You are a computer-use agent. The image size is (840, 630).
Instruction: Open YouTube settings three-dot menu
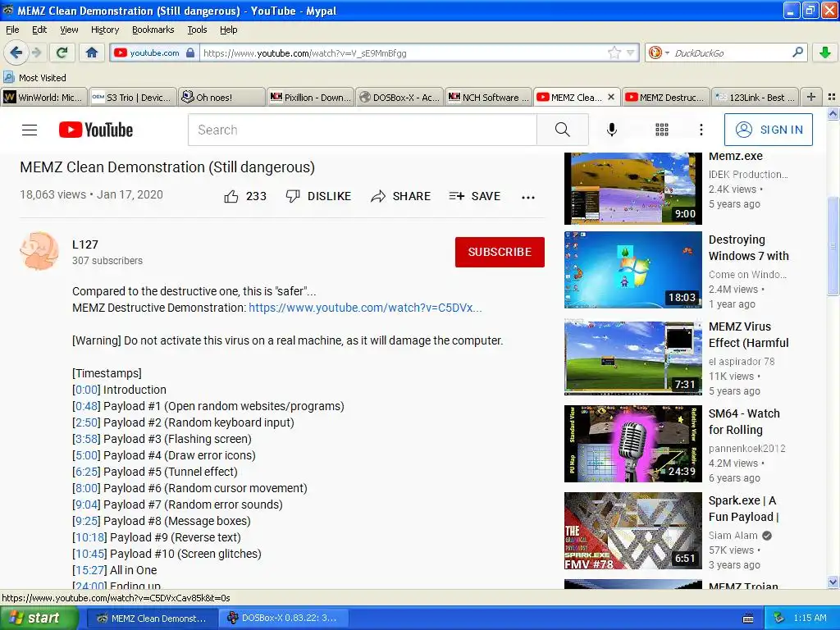(701, 130)
